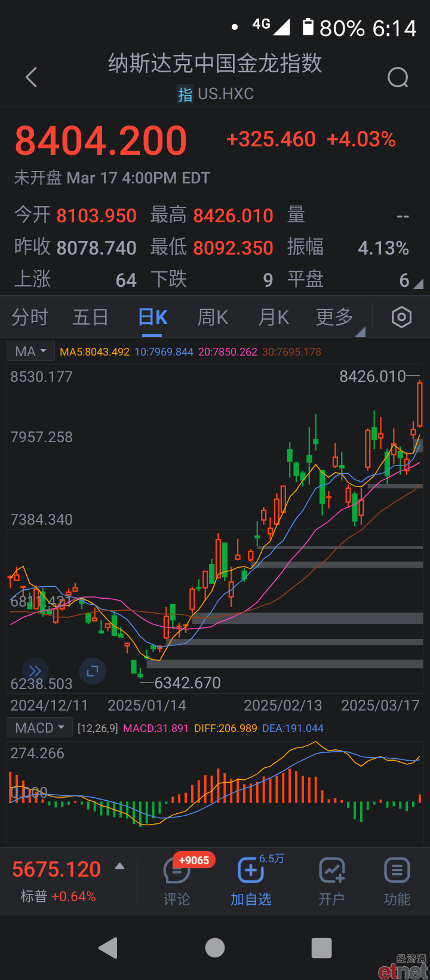Add to watchlist 加自选 icon
The width and height of the screenshot is (430, 980).
point(251,871)
